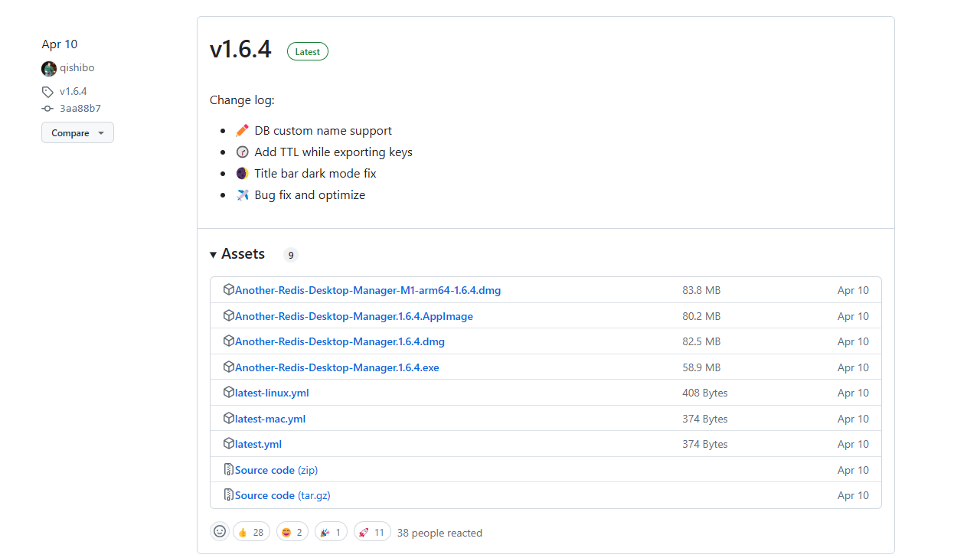980x558 pixels.
Task: Open the qishibo author profile link
Action: [x=77, y=68]
